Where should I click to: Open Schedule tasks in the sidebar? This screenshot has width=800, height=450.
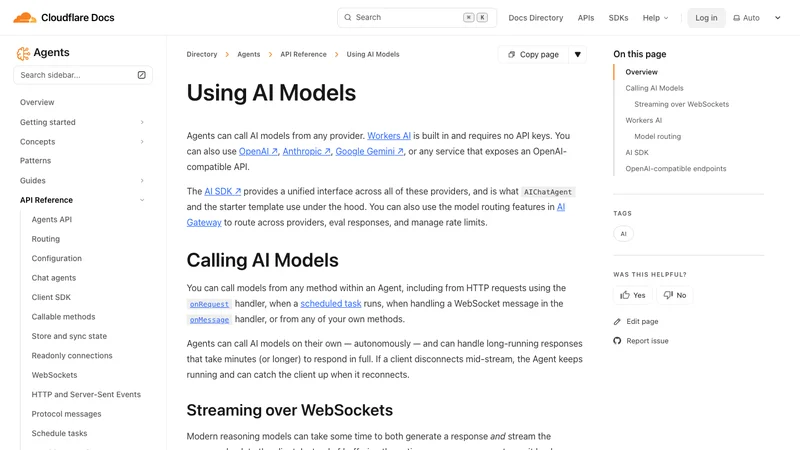click(x=59, y=433)
